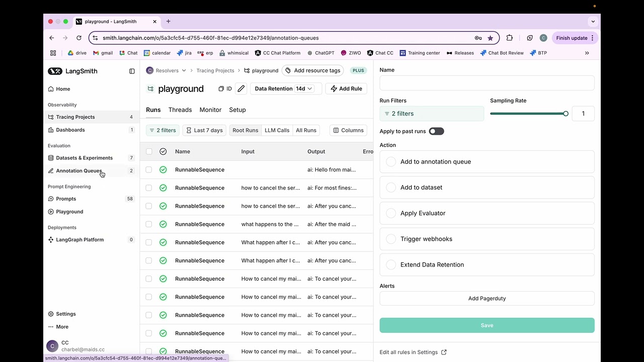
Task: Click the rule Name input field
Action: [487, 83]
